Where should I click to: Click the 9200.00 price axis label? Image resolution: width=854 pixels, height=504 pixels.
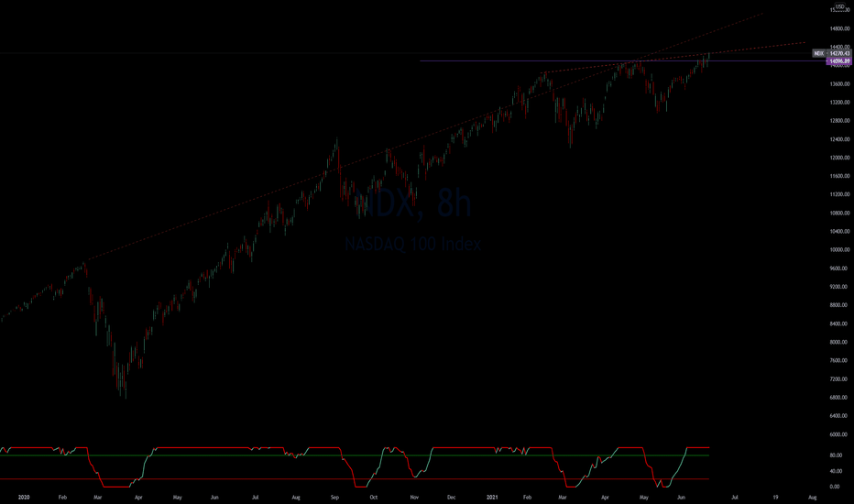click(x=839, y=287)
